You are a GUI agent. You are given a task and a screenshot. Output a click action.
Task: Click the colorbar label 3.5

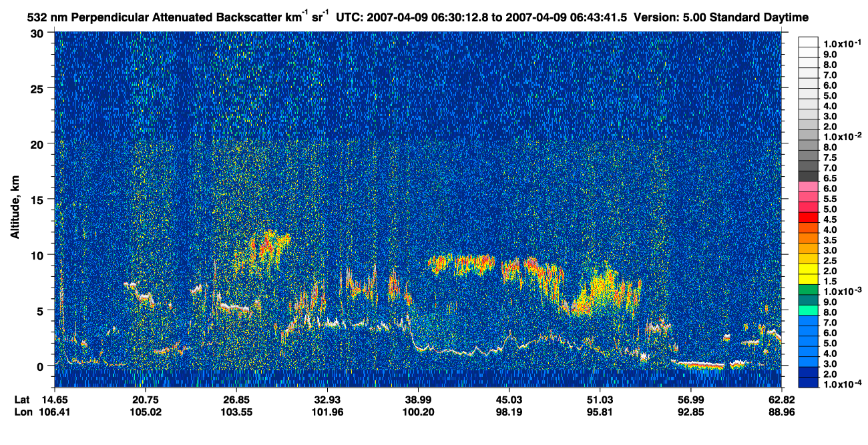[x=830, y=239]
